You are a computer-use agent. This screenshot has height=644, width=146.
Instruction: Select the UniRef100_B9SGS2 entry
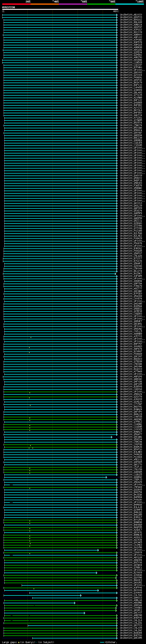[x=131, y=20]
